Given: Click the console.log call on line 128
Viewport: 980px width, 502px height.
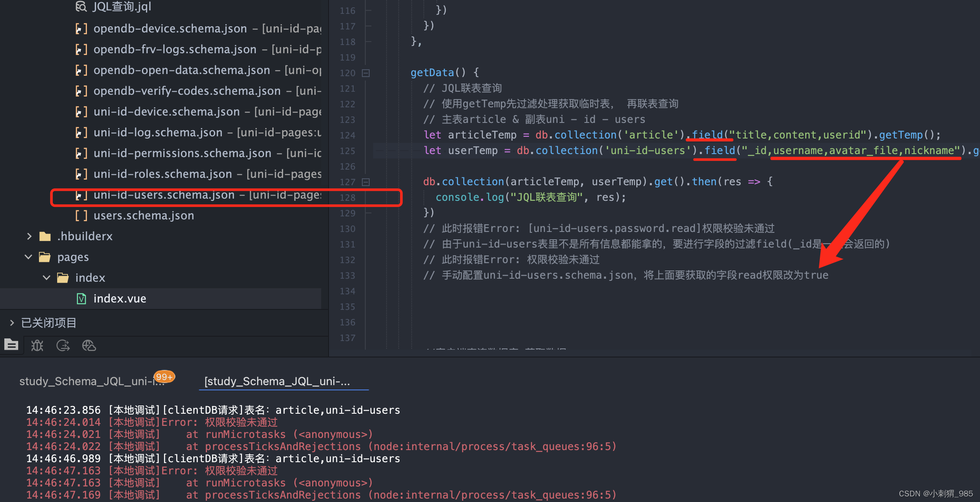Looking at the screenshot, I should coord(470,197).
